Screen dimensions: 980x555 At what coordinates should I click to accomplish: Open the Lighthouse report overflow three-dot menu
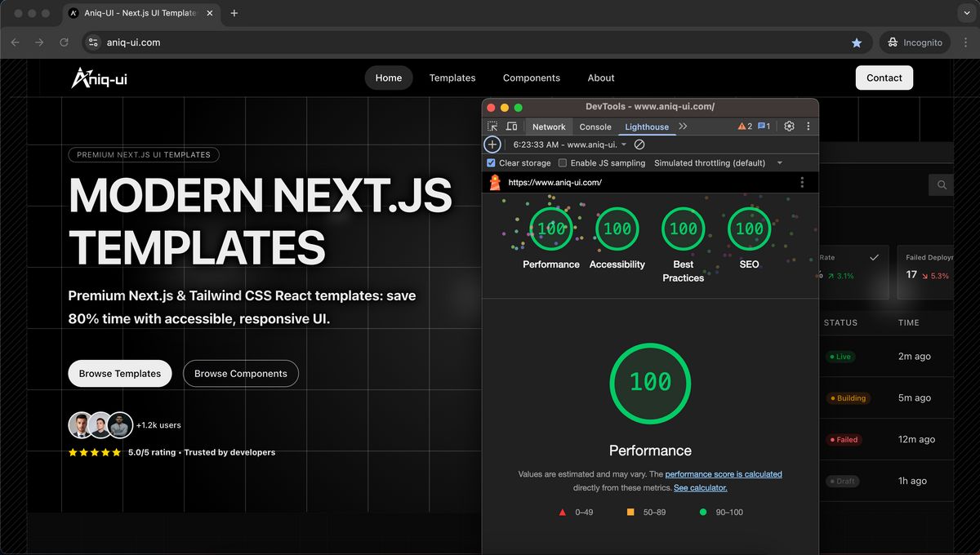pos(802,182)
